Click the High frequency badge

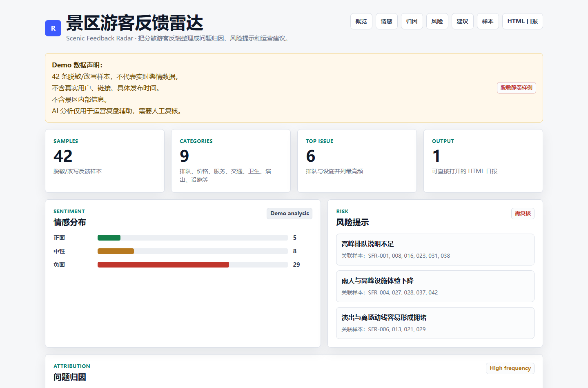(510, 368)
